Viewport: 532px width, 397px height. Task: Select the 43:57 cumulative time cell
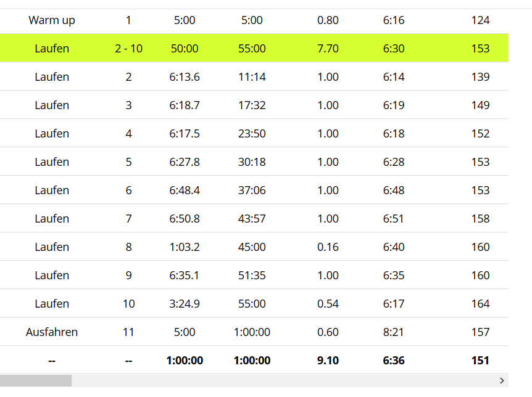click(252, 219)
